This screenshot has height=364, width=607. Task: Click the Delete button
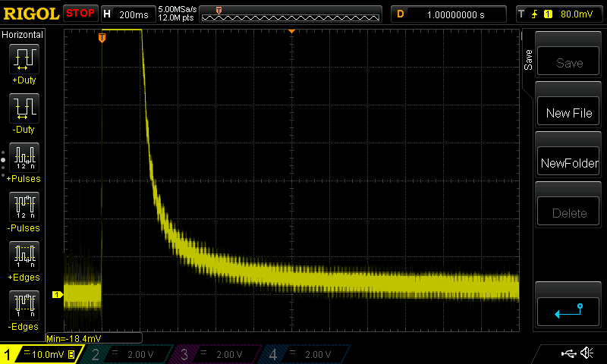pyautogui.click(x=568, y=212)
